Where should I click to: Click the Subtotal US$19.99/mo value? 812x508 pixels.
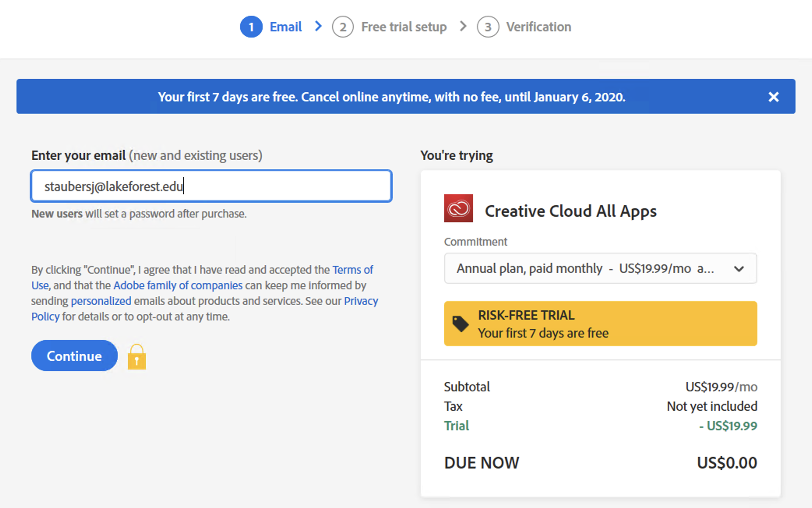(721, 387)
